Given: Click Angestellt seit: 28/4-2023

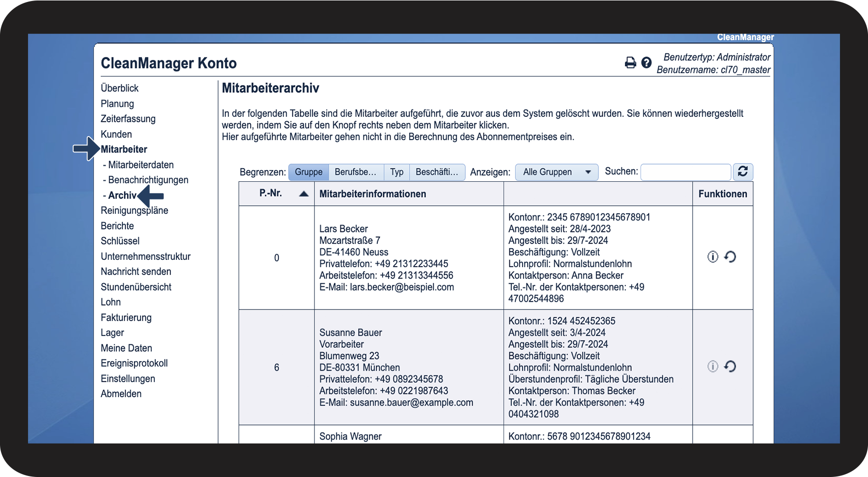Looking at the screenshot, I should tap(560, 229).
